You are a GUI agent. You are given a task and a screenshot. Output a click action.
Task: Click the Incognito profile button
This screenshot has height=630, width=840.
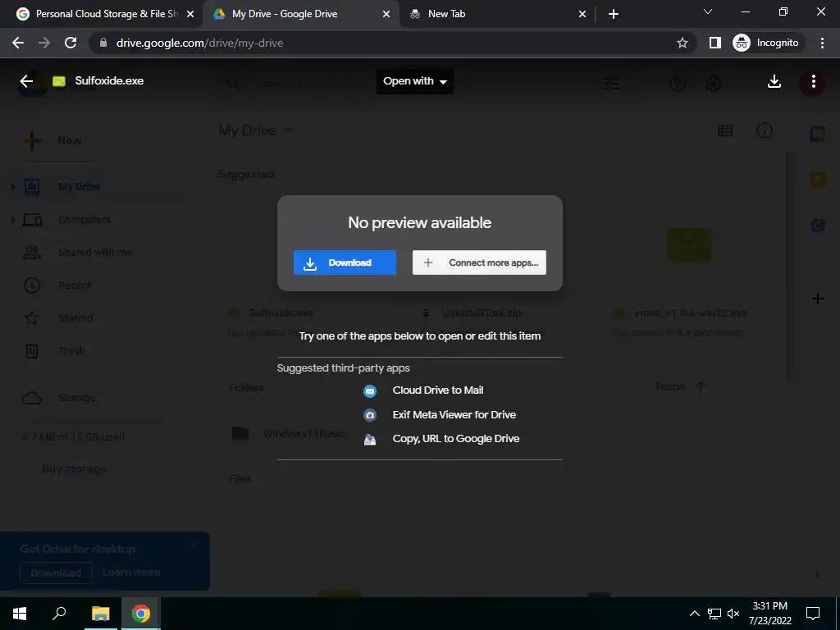point(766,43)
